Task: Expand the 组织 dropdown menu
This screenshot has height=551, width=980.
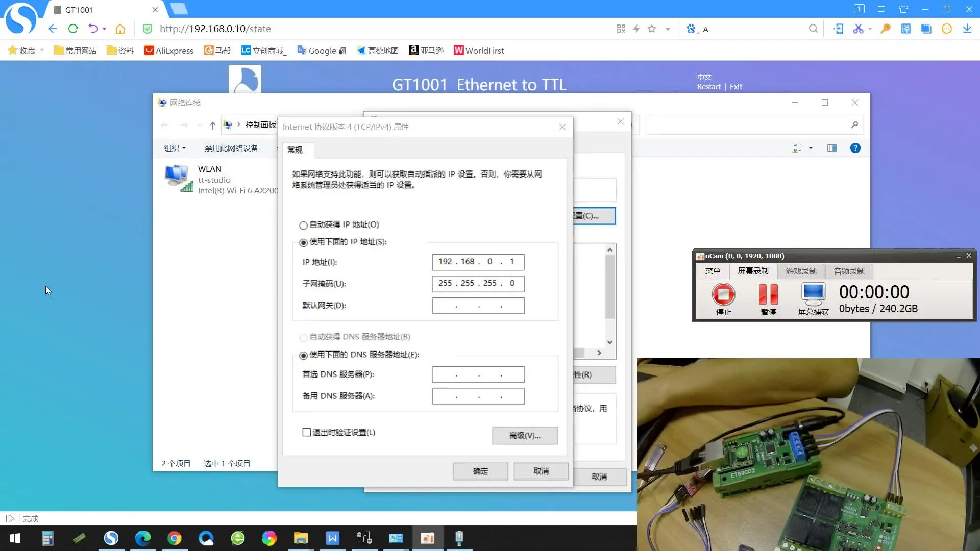Action: pyautogui.click(x=175, y=148)
